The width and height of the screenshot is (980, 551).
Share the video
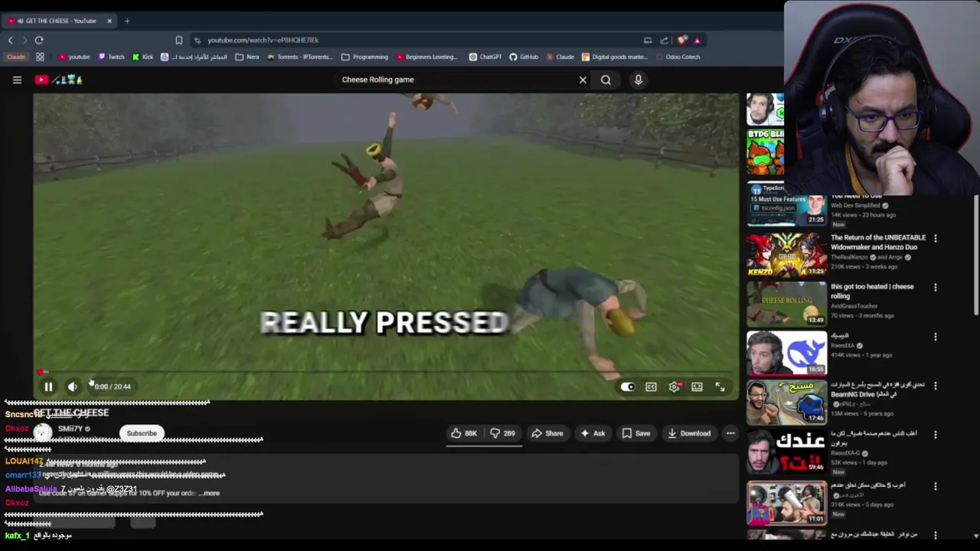[x=547, y=433]
